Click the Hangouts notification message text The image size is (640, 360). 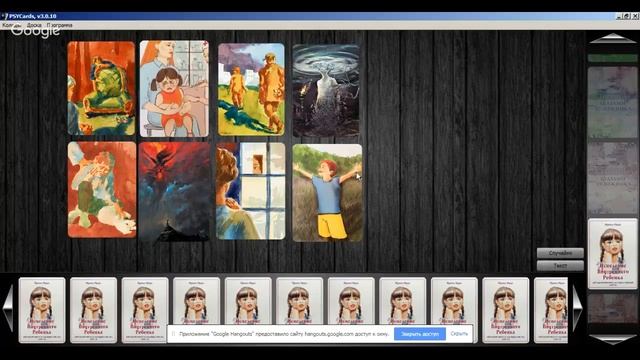click(x=284, y=334)
